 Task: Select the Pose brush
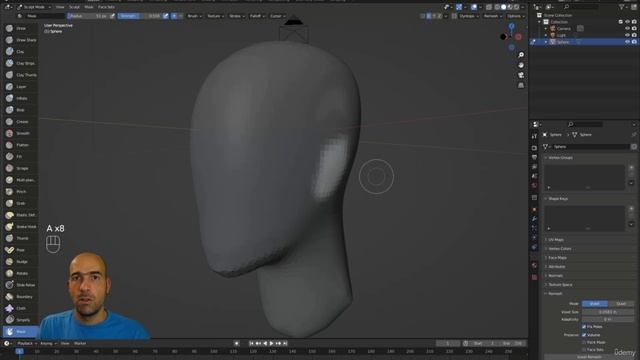[x=20, y=250]
